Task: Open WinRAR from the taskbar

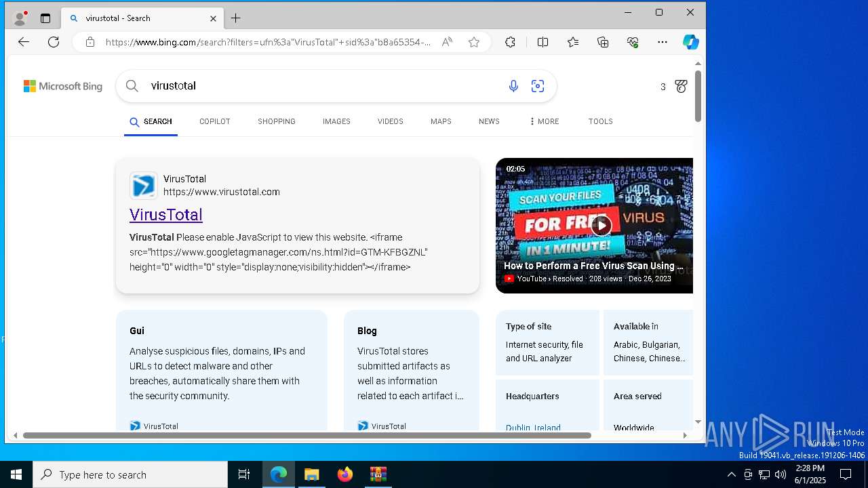Action: 378,474
